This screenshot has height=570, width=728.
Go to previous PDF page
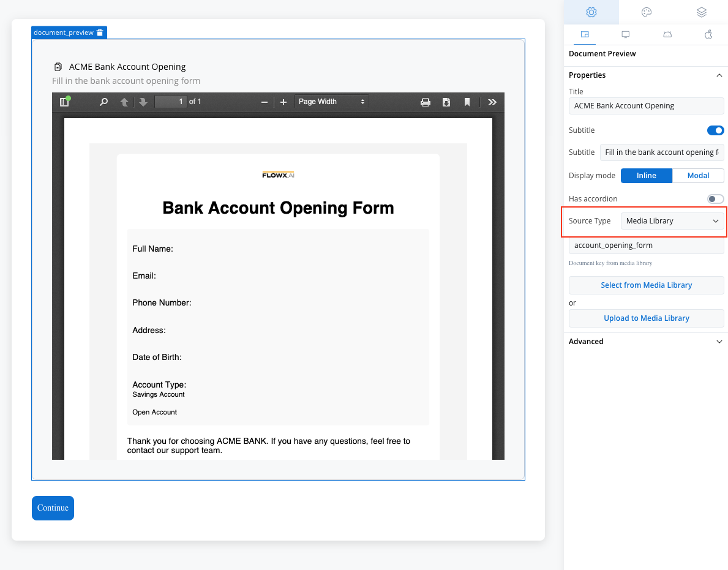pyautogui.click(x=124, y=102)
